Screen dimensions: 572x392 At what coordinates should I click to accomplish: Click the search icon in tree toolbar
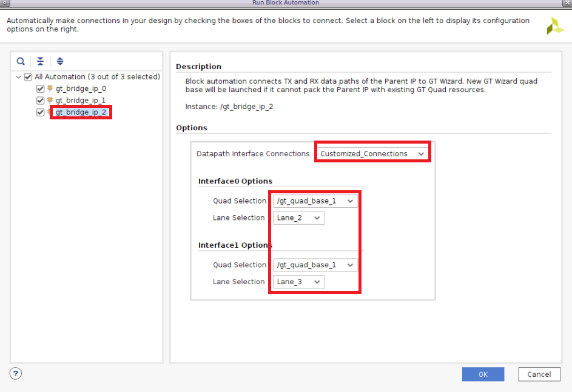click(21, 61)
